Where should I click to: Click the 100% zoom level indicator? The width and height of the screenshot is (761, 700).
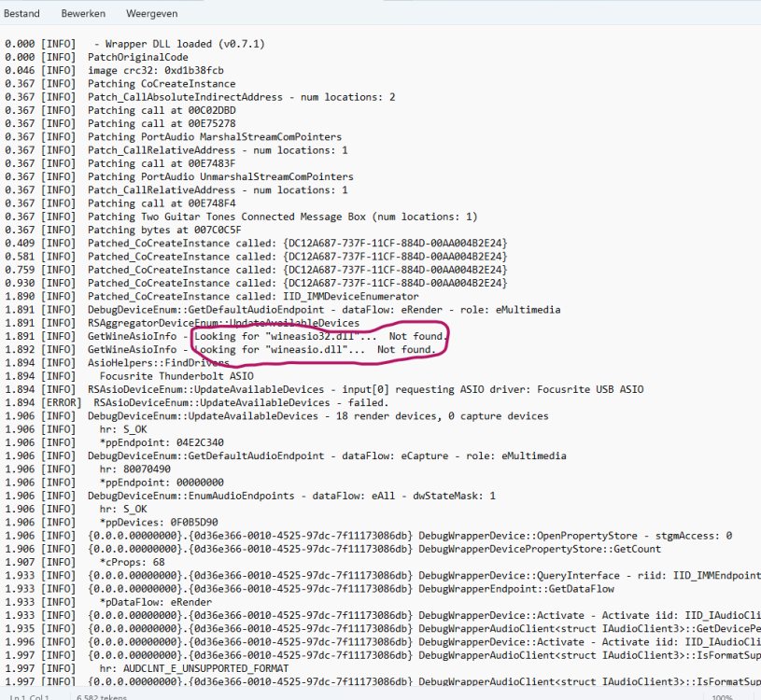coord(721,696)
